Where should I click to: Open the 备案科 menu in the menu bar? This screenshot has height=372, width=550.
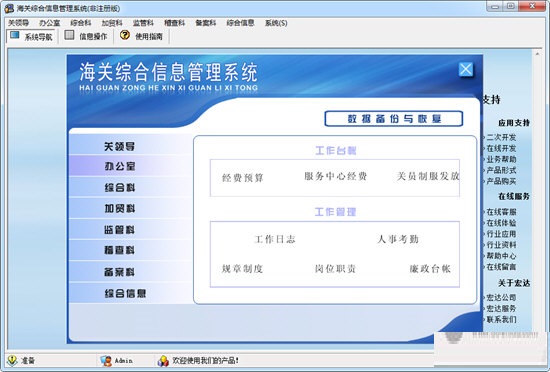pyautogui.click(x=206, y=23)
